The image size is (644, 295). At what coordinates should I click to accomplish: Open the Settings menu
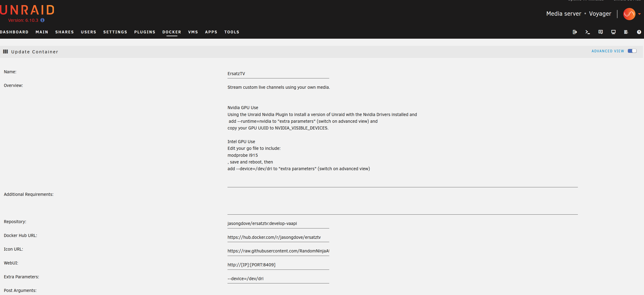click(115, 32)
